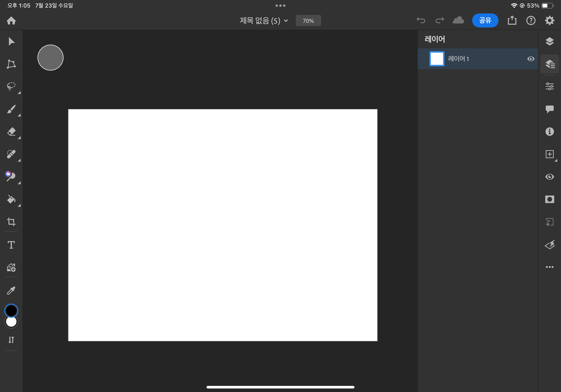Select the Type tool
Image resolution: width=561 pixels, height=392 pixels.
11,245
